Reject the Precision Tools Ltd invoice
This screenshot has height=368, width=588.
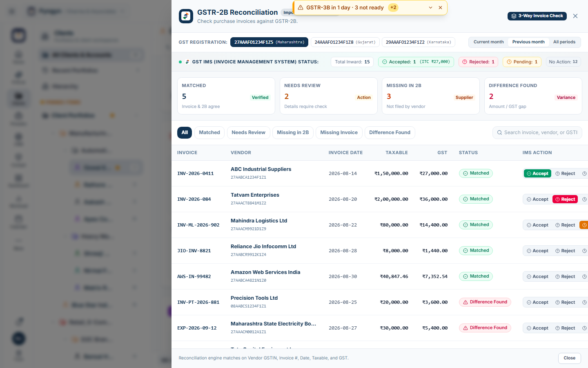point(565,302)
